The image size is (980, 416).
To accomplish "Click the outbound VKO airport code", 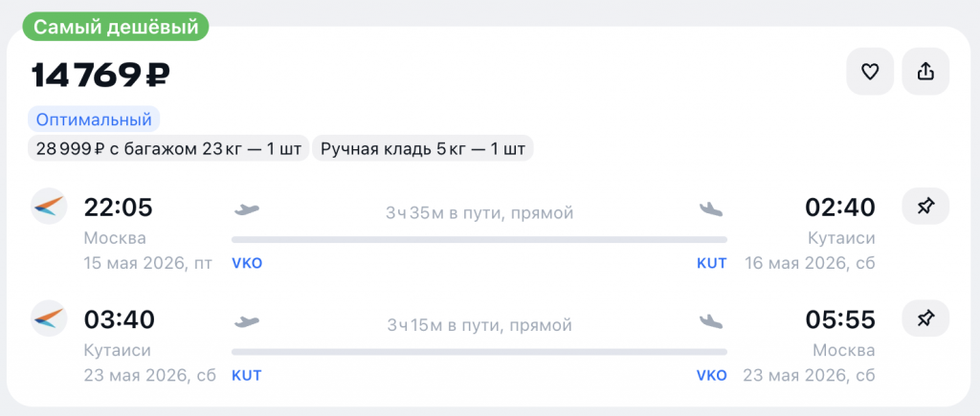I will [247, 264].
